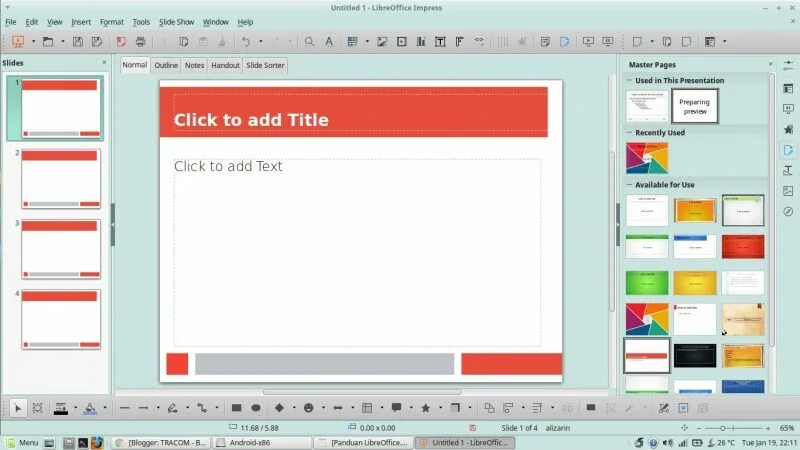Select the Ellipse shape tool
The image size is (800, 450).
[256, 408]
